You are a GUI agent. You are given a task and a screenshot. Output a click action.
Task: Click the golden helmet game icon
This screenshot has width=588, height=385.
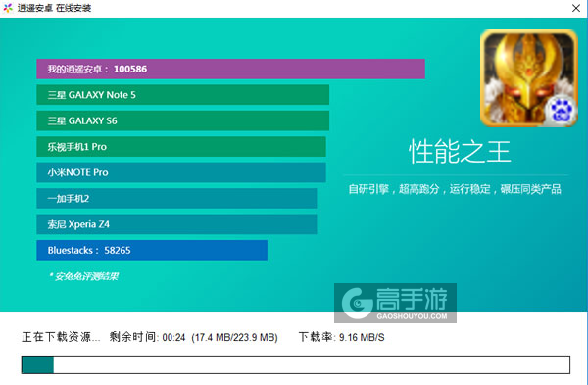pyautogui.click(x=529, y=78)
